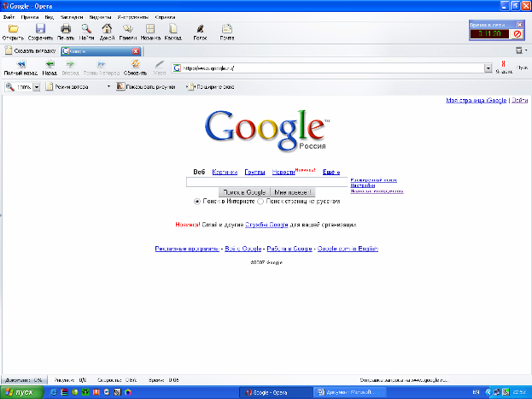The height and width of the screenshot is (399, 532).
Task: Open Моя страница iGoogle link
Action: 476,101
